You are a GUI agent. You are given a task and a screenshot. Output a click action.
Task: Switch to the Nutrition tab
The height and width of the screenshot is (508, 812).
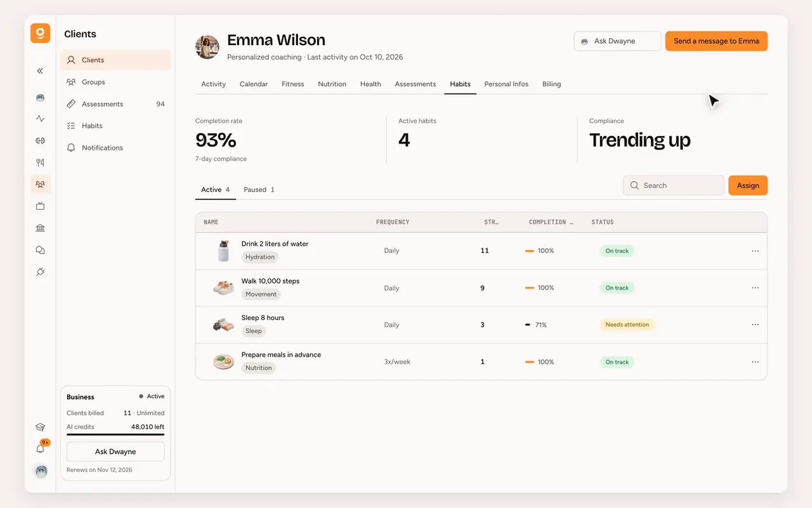point(332,84)
